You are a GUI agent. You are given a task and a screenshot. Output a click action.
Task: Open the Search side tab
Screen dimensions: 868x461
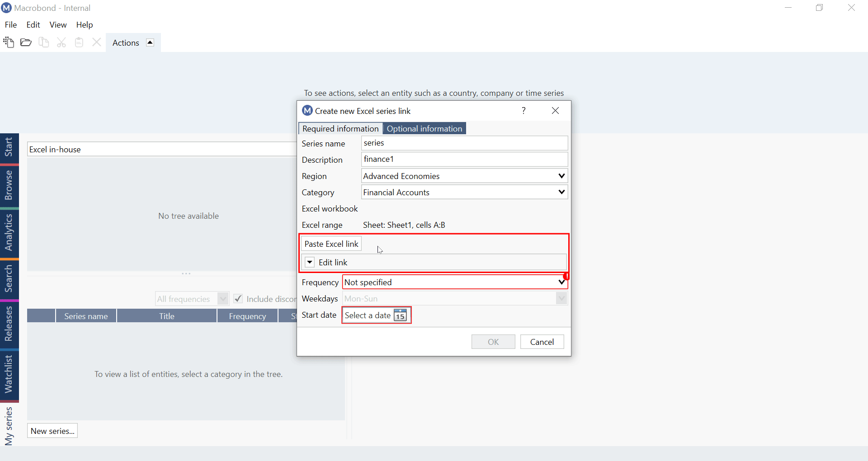coord(9,279)
